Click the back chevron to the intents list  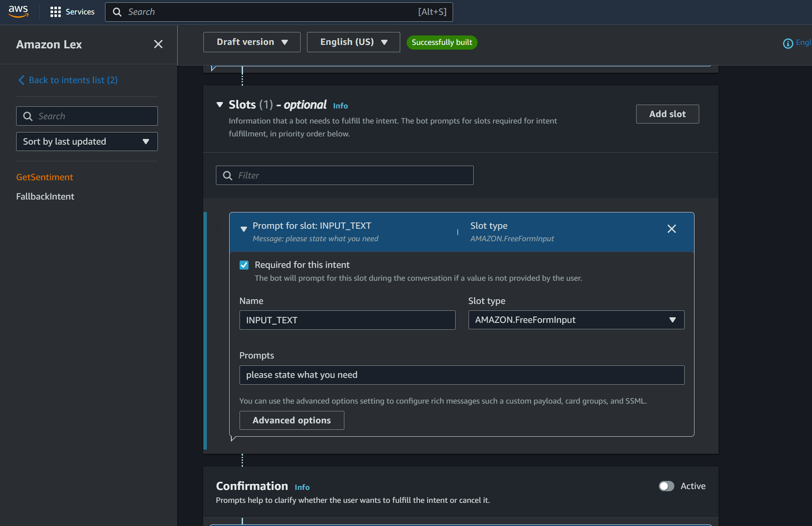click(x=21, y=80)
